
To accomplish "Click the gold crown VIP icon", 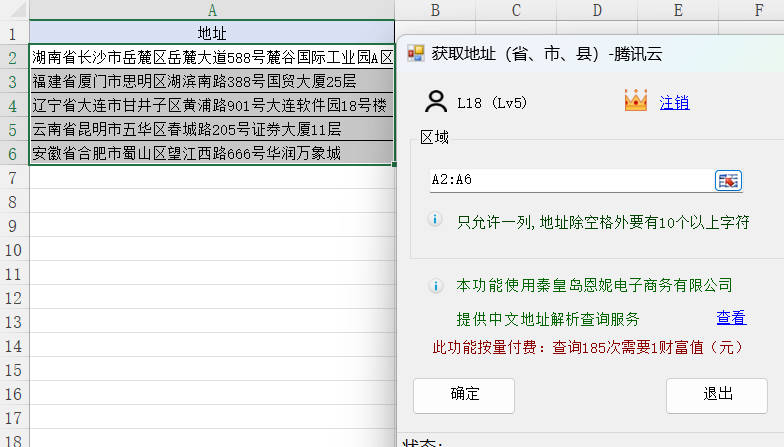I will 635,101.
